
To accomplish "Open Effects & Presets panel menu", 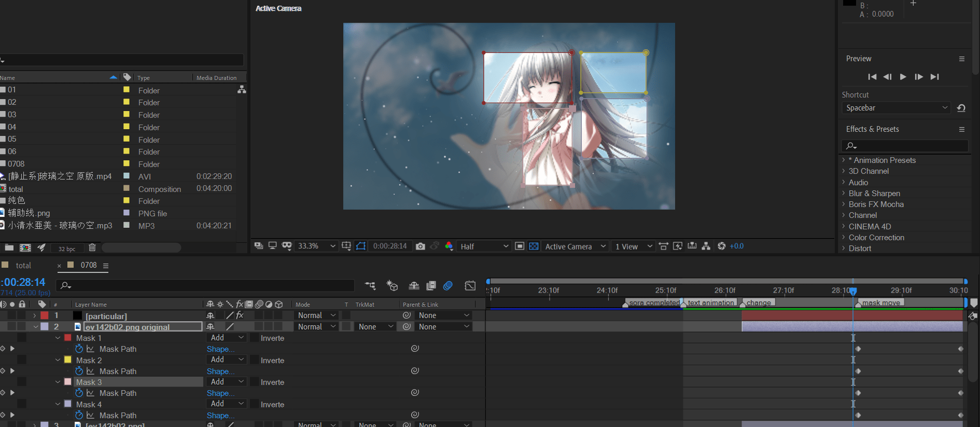I will point(962,129).
